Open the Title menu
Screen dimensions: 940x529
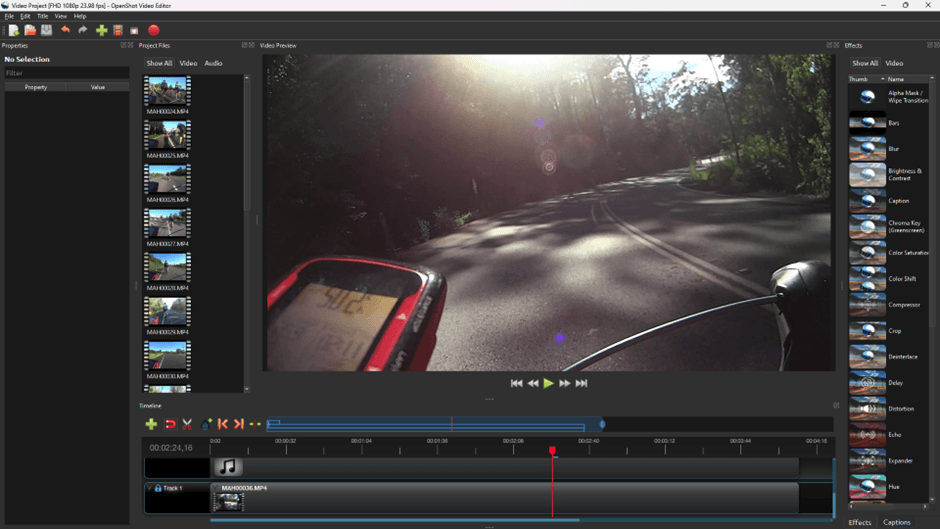tap(42, 16)
